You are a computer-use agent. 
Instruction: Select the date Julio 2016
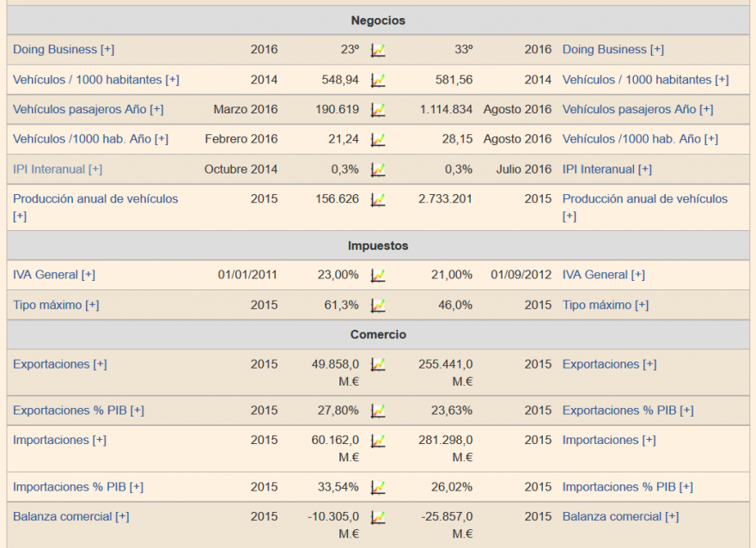(x=523, y=169)
